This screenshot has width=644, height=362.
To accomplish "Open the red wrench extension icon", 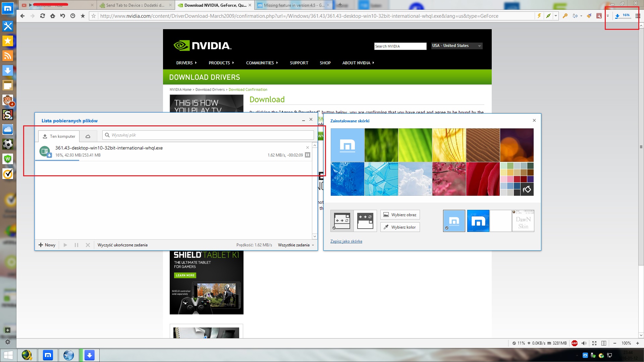I will (599, 16).
